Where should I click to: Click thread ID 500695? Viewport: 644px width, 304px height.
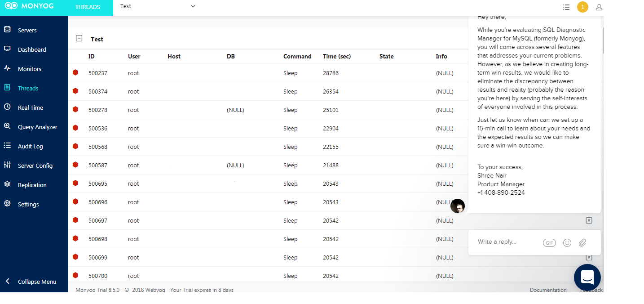pyautogui.click(x=98, y=183)
